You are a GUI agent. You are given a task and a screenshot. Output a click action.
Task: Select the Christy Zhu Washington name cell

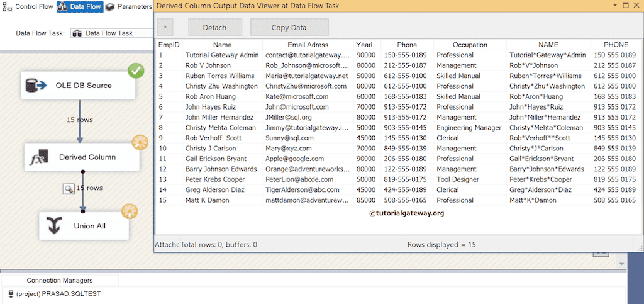pos(222,86)
